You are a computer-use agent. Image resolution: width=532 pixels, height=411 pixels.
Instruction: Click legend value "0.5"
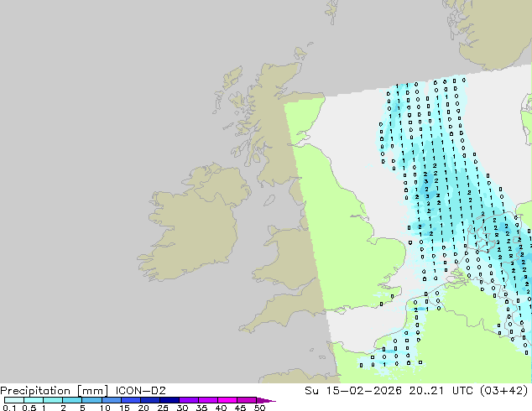pos(29,408)
